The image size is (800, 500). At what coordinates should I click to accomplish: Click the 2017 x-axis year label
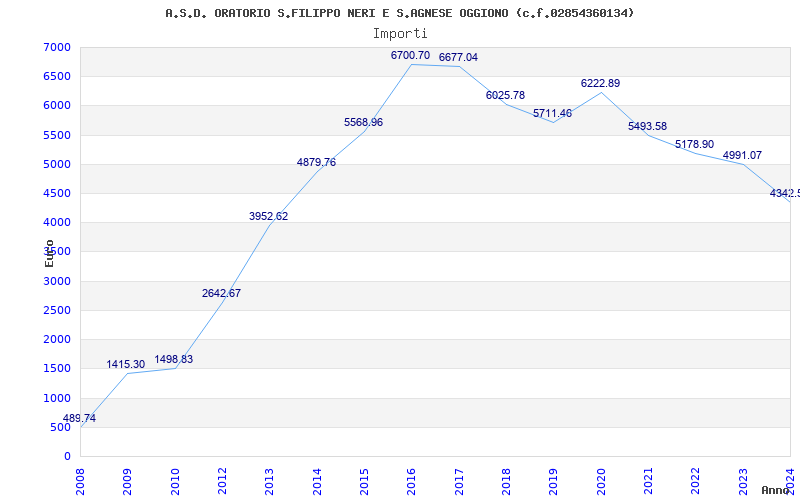click(x=459, y=482)
